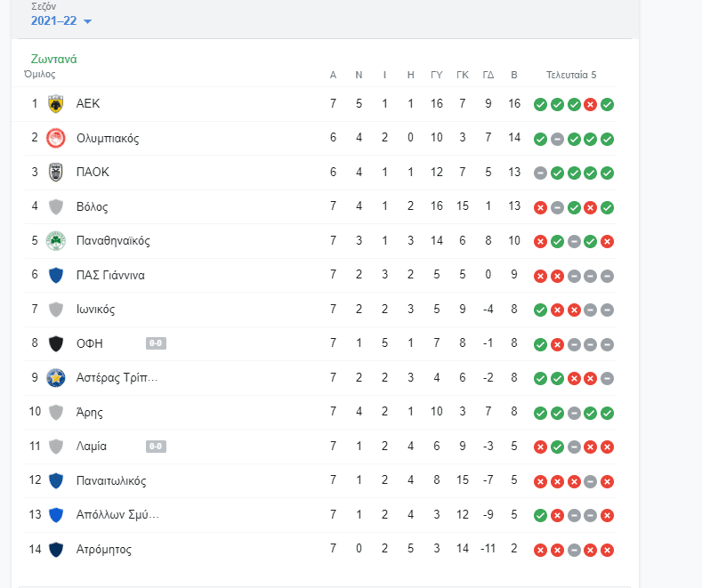This screenshot has width=702, height=588.
Task: Click the ΟΦΗ black shield icon
Action: 56,343
